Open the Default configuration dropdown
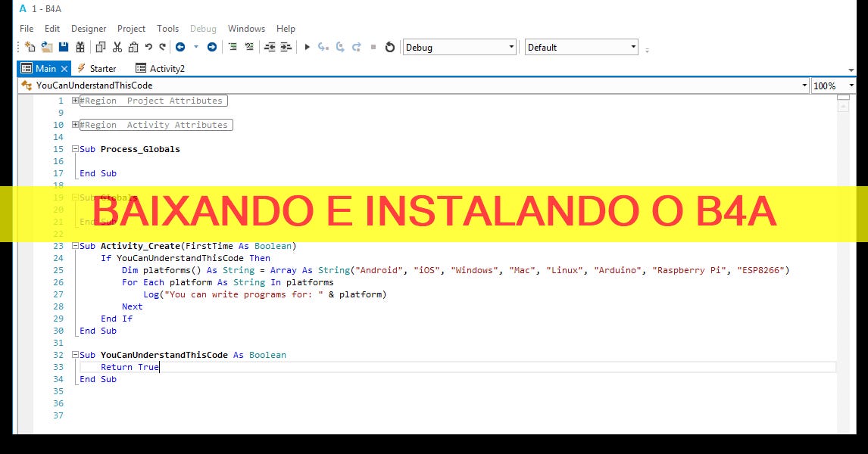868x454 pixels. (x=634, y=47)
